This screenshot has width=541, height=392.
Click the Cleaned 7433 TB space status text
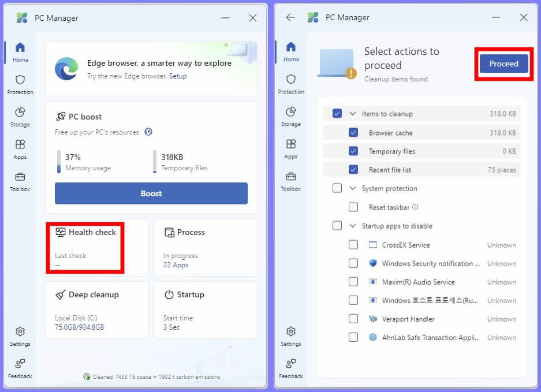156,376
